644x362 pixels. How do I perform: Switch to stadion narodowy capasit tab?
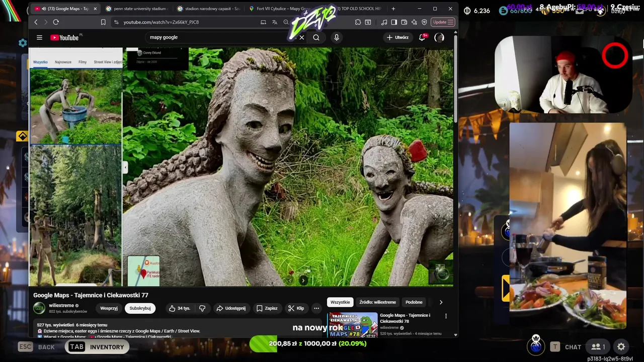tap(209, 9)
